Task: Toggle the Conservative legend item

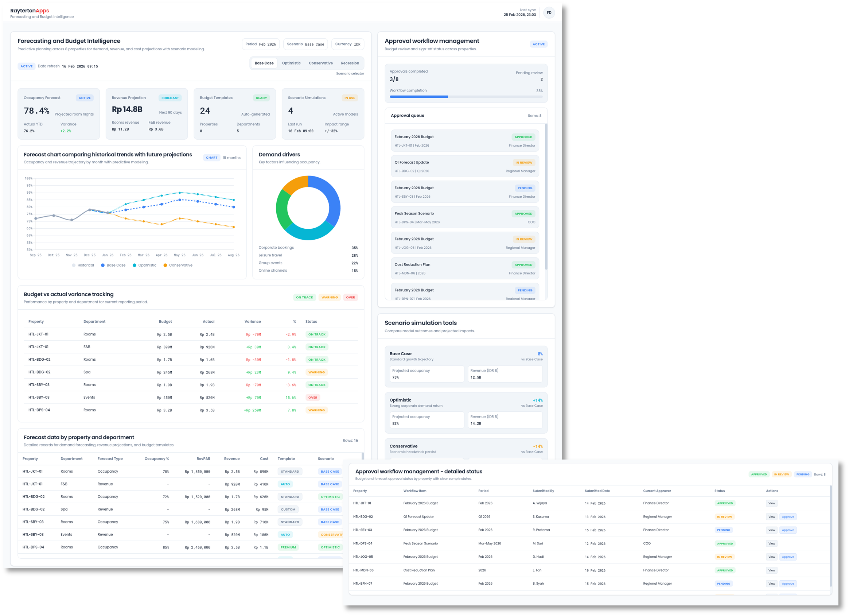Action: pos(178,265)
